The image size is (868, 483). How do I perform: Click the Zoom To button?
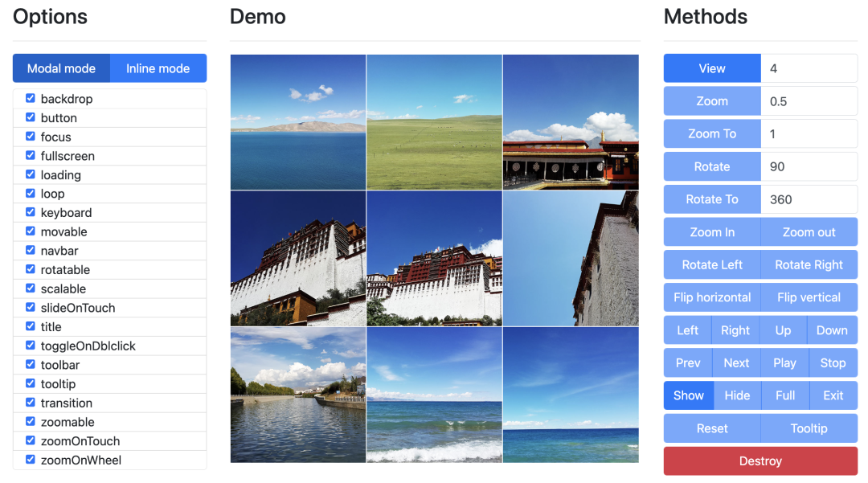pyautogui.click(x=712, y=134)
